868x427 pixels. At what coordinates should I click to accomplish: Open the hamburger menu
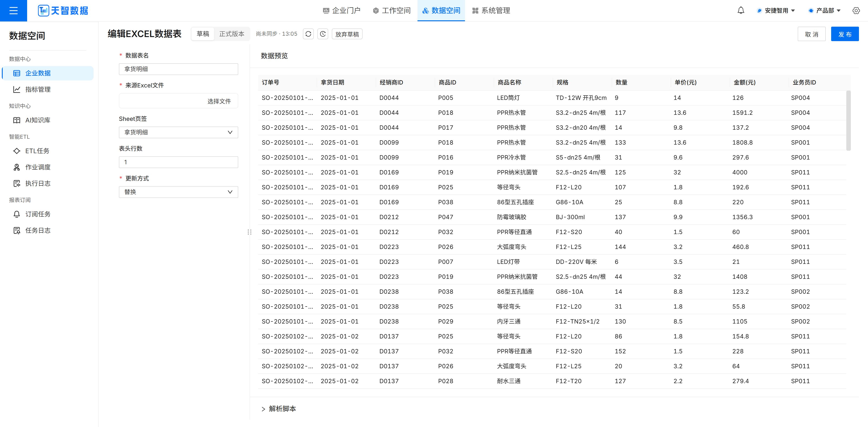coord(14,11)
